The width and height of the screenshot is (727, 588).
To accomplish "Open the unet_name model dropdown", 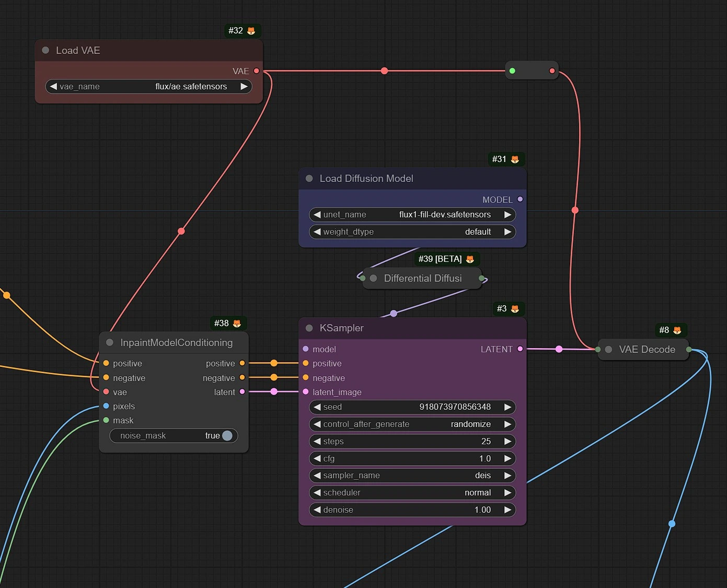I will pos(412,214).
